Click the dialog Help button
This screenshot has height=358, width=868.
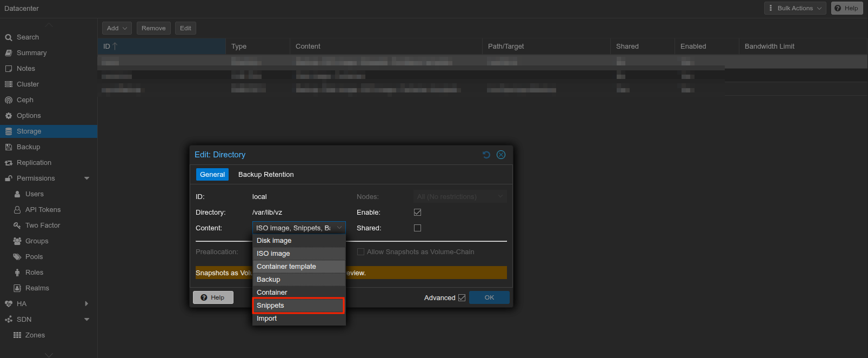(x=213, y=297)
